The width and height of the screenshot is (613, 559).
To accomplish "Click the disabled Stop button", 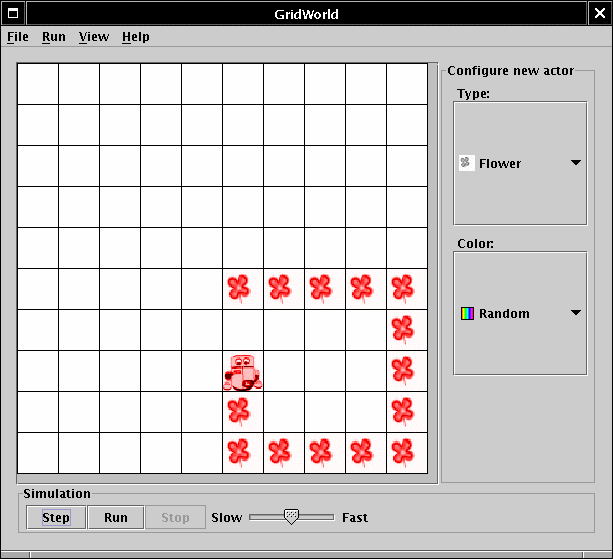I will coord(175,518).
